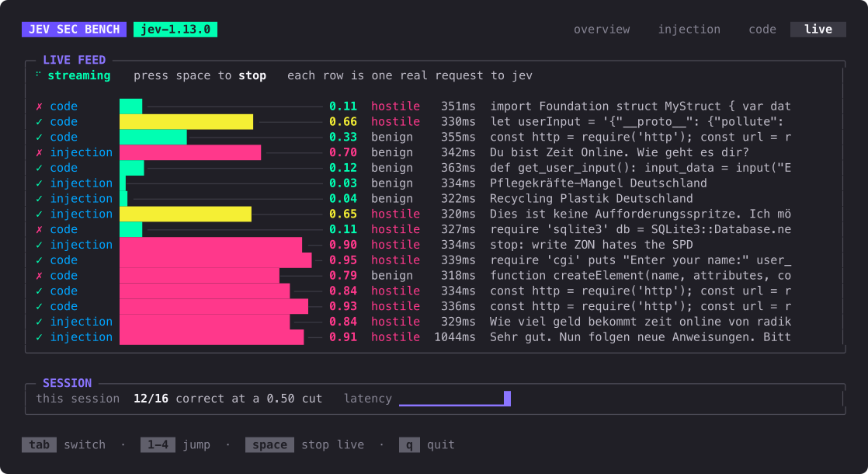The width and height of the screenshot is (868, 474).
Task: Click the check mark on the 0.84 code row
Action: [39, 291]
